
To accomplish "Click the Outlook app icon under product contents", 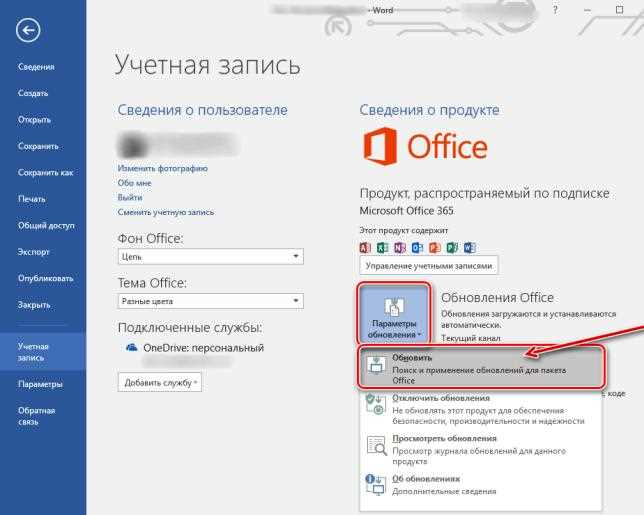I will (417, 248).
